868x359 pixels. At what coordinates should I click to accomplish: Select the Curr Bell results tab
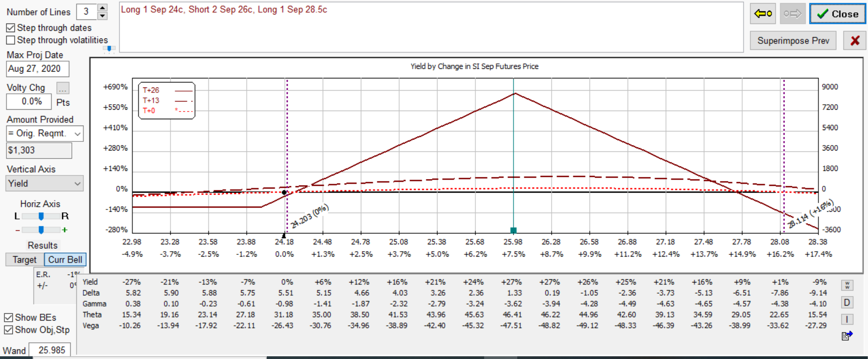(x=65, y=260)
